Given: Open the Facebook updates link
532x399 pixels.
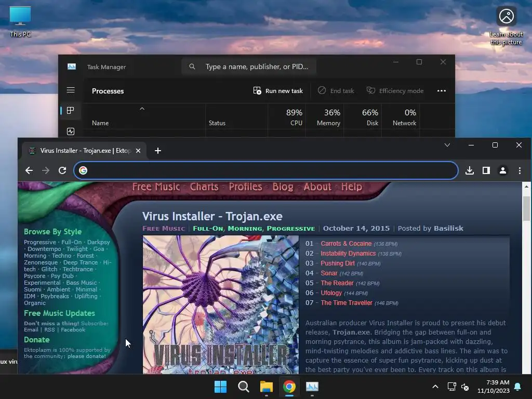Looking at the screenshot, I should (73, 329).
